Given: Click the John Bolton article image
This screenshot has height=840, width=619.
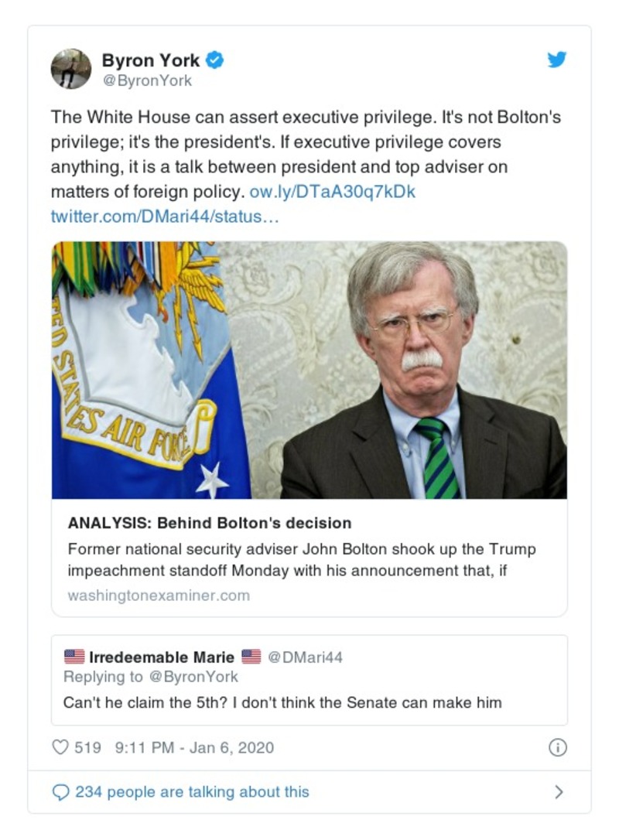Looking at the screenshot, I should [x=309, y=371].
